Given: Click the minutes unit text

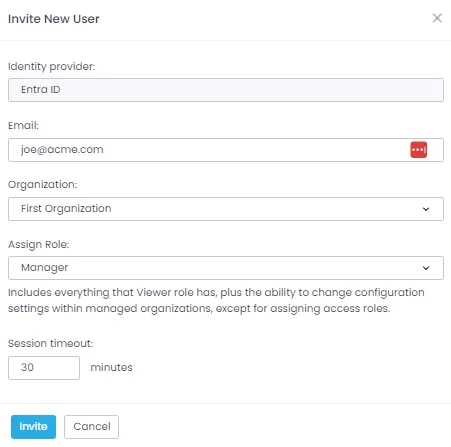Looking at the screenshot, I should click(x=111, y=368).
